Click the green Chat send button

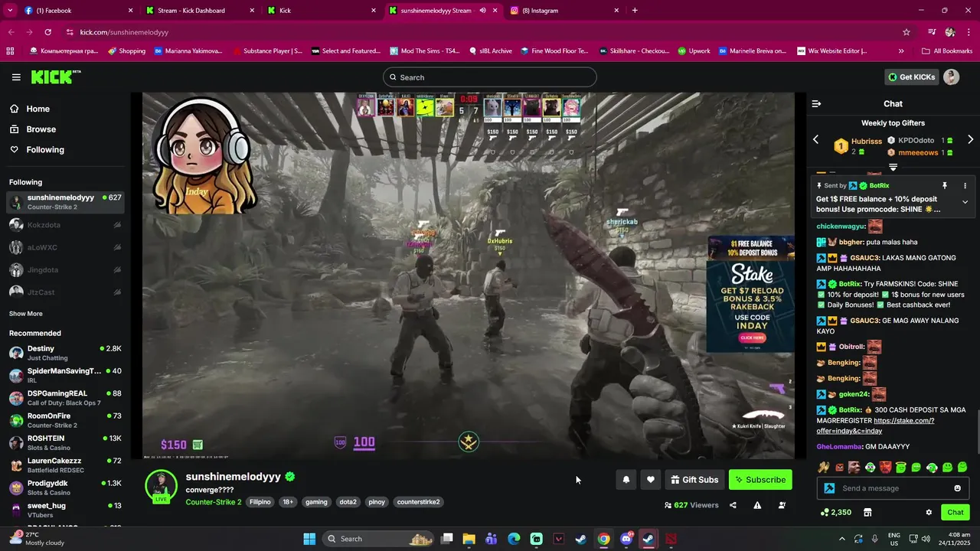click(955, 513)
